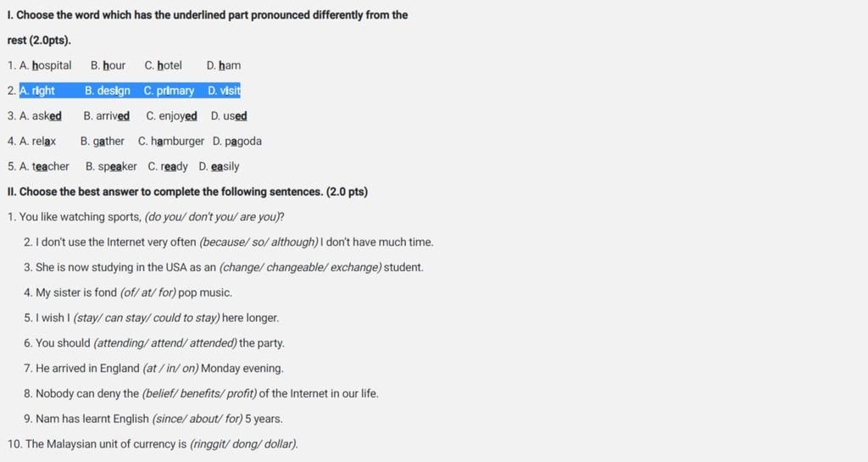This screenshot has width=868, height=462.
Task: Click the choices '(change/ changeable/ exchange)'
Action: [x=300, y=267]
